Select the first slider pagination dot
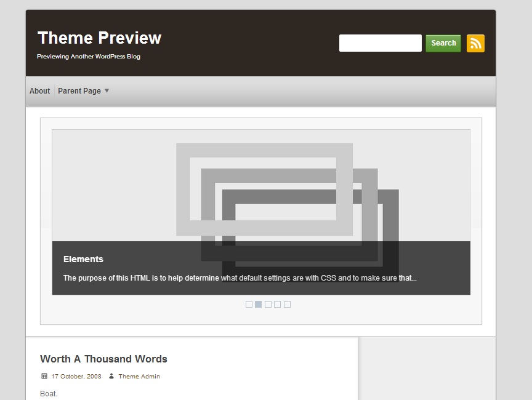The height and width of the screenshot is (400, 532). click(249, 304)
